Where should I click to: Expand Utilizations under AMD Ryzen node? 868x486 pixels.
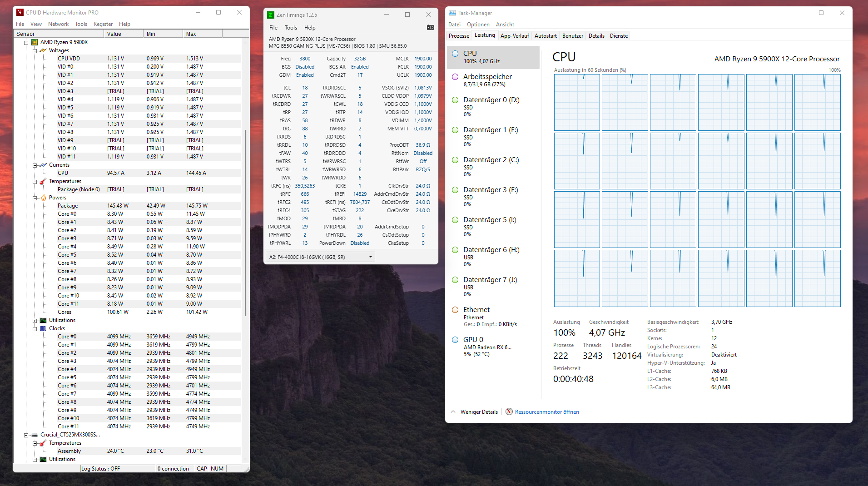tap(35, 321)
